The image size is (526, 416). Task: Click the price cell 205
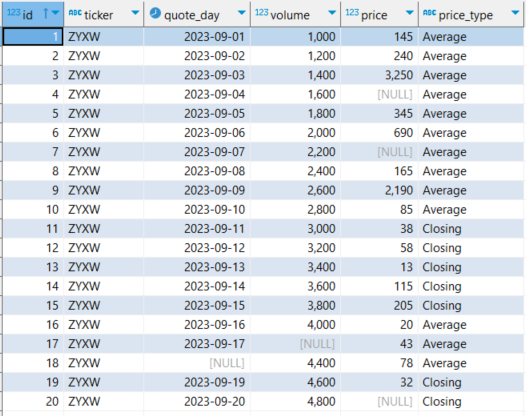coord(379,306)
